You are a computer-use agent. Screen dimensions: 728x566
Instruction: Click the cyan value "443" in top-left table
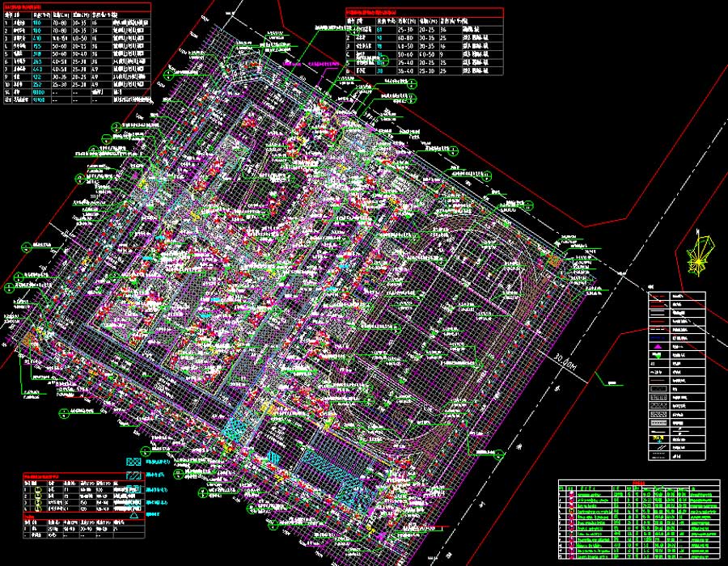coord(37,69)
